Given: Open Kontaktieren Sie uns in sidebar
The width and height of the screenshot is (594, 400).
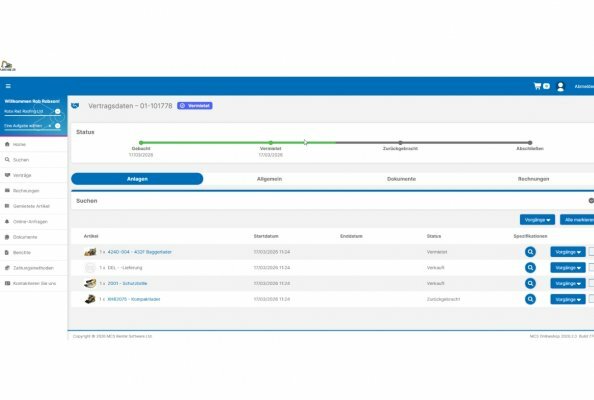Looking at the screenshot, I should 33,283.
